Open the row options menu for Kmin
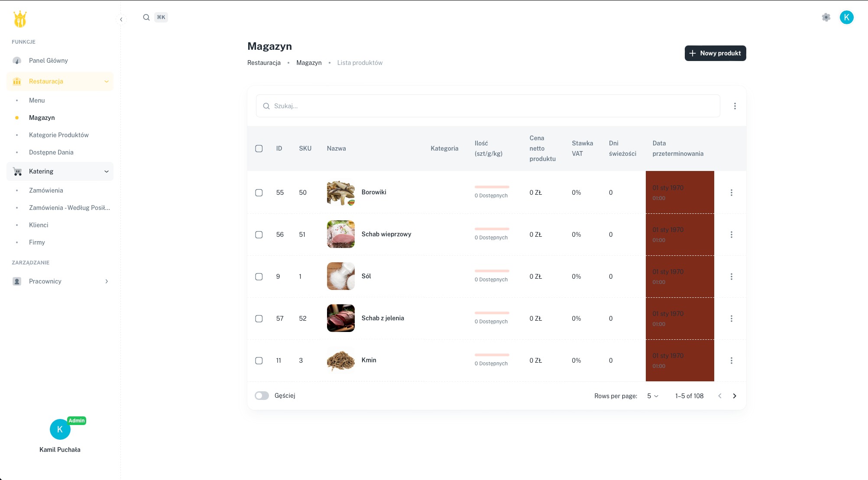This screenshot has height=480, width=868. click(732, 360)
